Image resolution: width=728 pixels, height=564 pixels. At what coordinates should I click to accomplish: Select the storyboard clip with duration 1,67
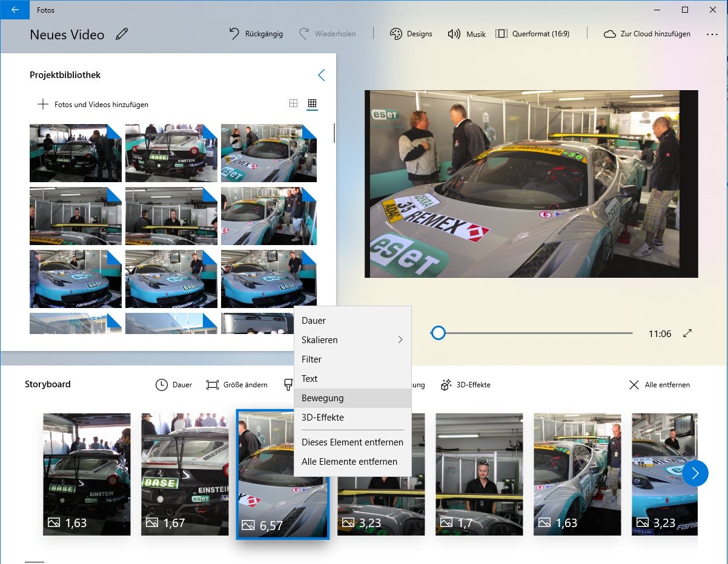pos(185,474)
